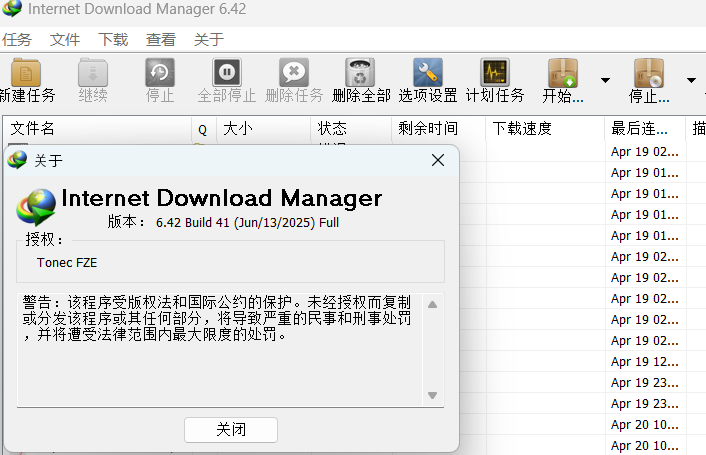Sort by the 文件名 column header

click(x=97, y=129)
